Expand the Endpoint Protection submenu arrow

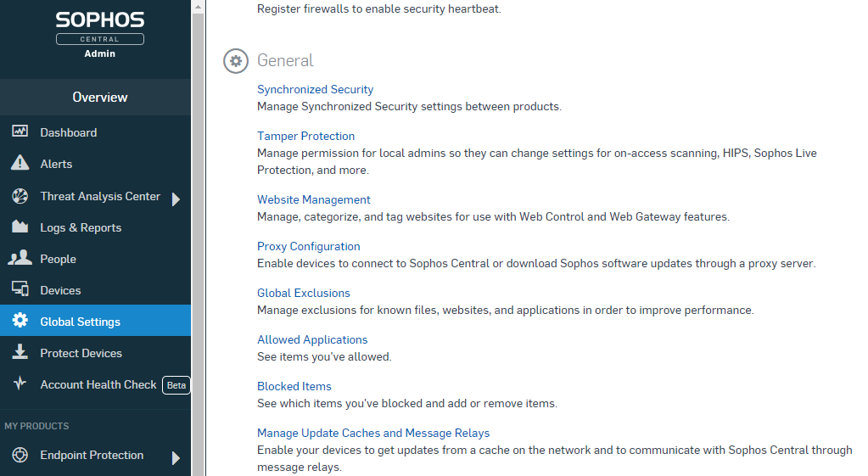tap(176, 458)
